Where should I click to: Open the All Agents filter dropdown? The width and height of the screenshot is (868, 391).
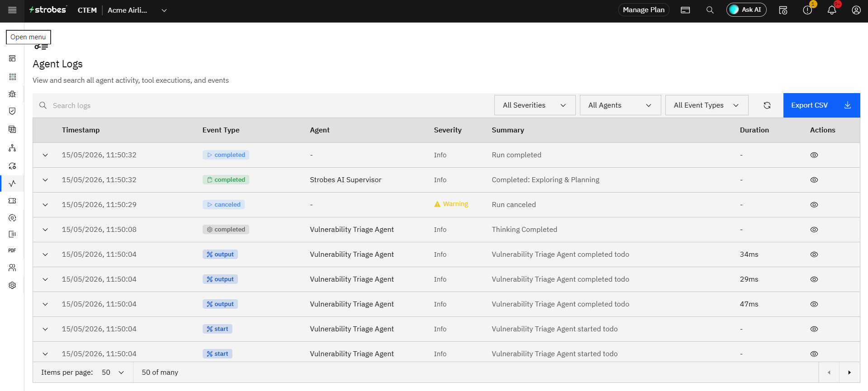pos(620,105)
